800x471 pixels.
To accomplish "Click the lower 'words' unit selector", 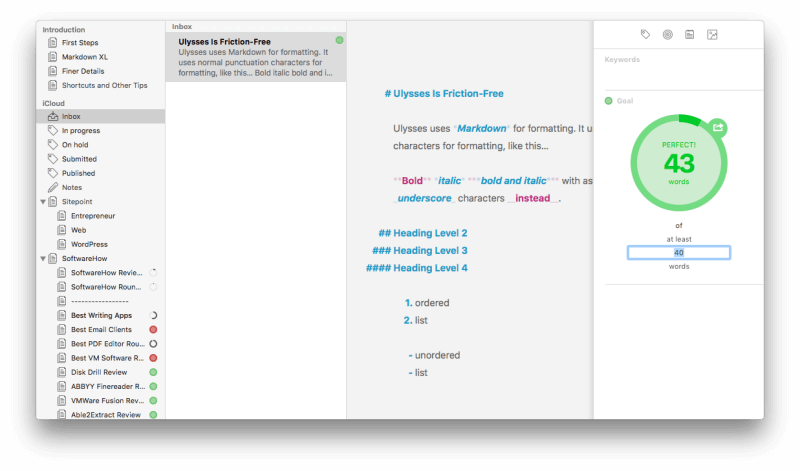I will point(679,267).
